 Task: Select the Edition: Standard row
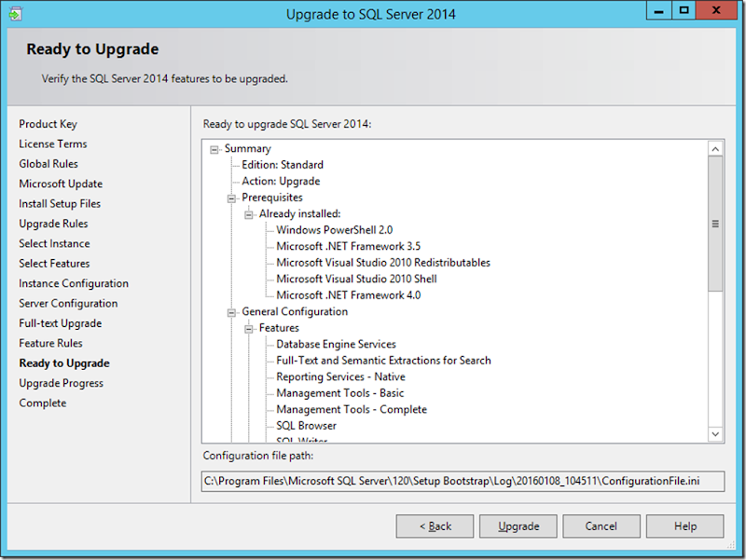[x=283, y=165]
